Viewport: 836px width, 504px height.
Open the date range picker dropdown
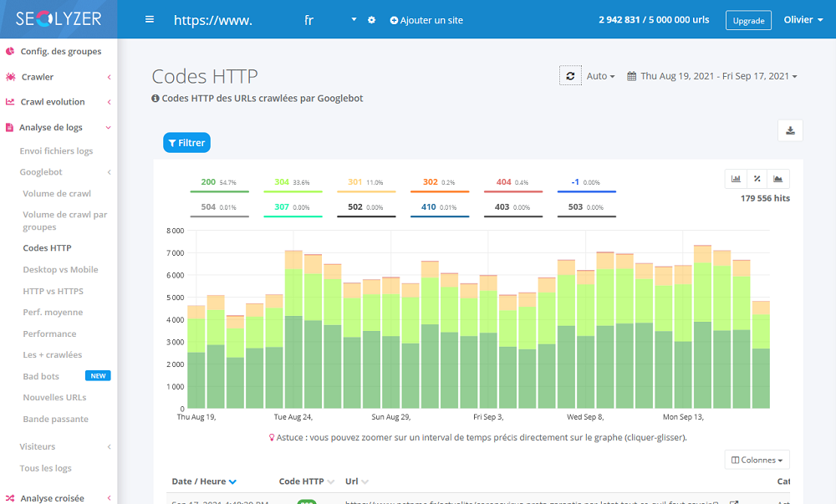[x=711, y=76]
